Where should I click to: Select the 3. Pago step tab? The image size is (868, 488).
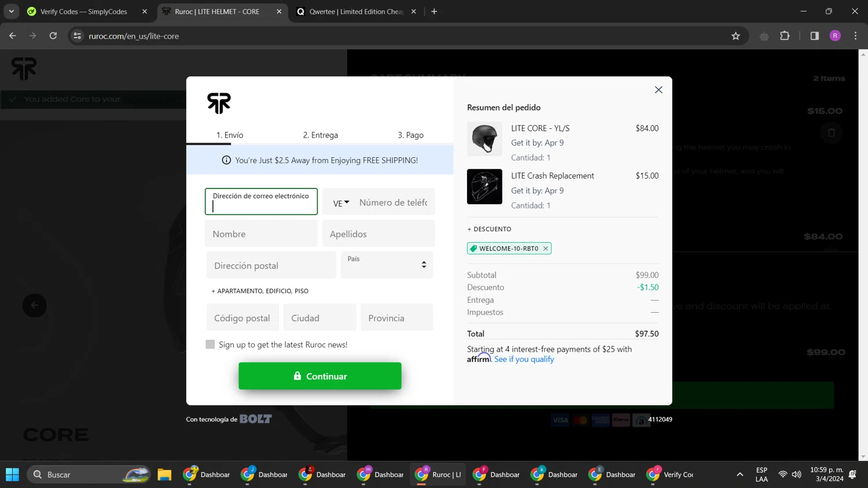tap(411, 135)
